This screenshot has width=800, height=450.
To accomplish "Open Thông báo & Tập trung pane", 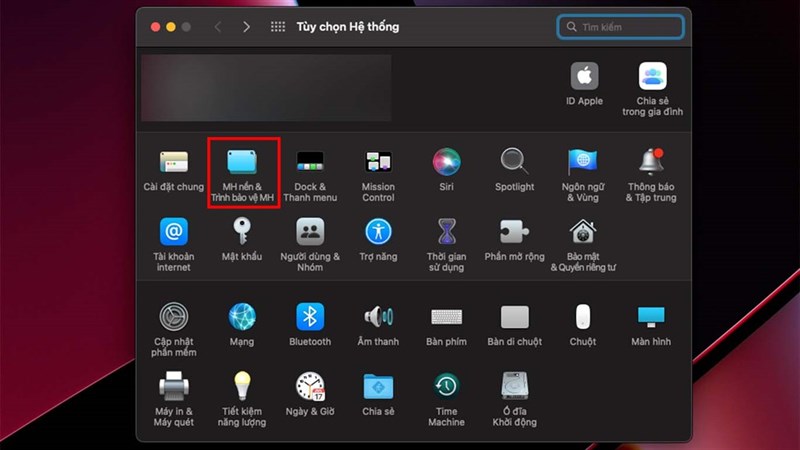I will click(x=651, y=174).
